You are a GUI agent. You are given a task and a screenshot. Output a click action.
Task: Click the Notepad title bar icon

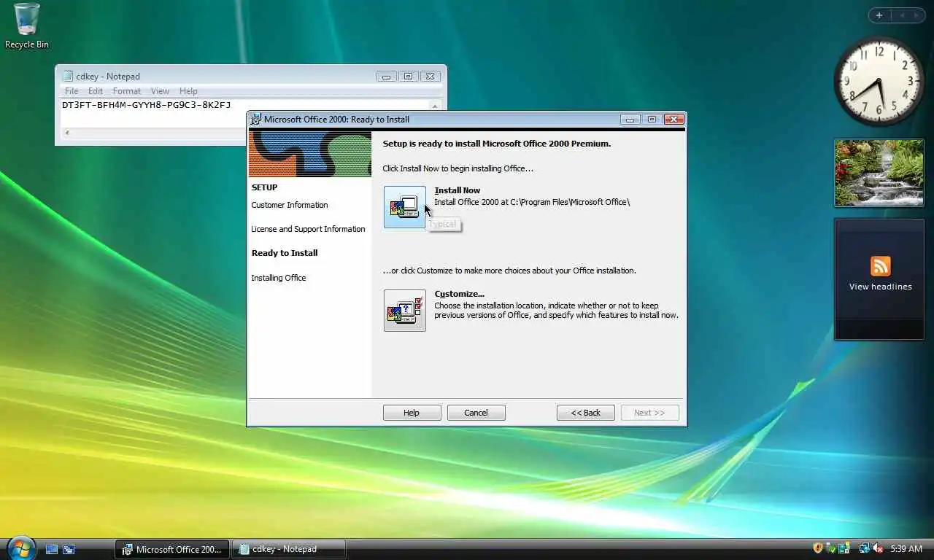(69, 76)
